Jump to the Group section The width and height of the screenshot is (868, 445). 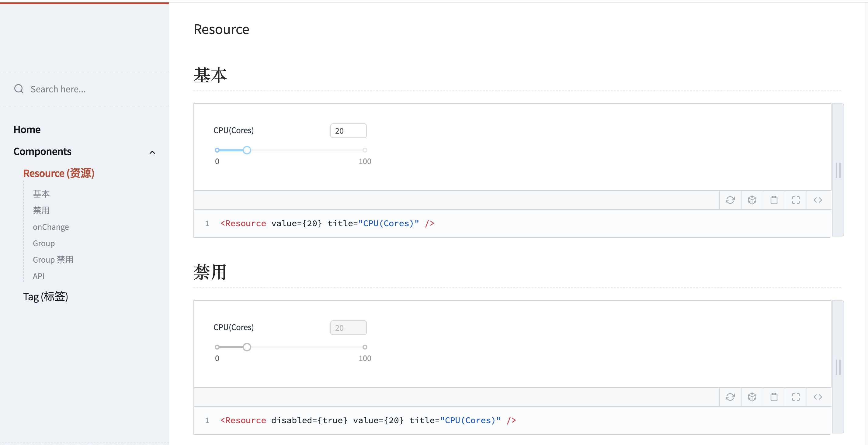pos(44,243)
